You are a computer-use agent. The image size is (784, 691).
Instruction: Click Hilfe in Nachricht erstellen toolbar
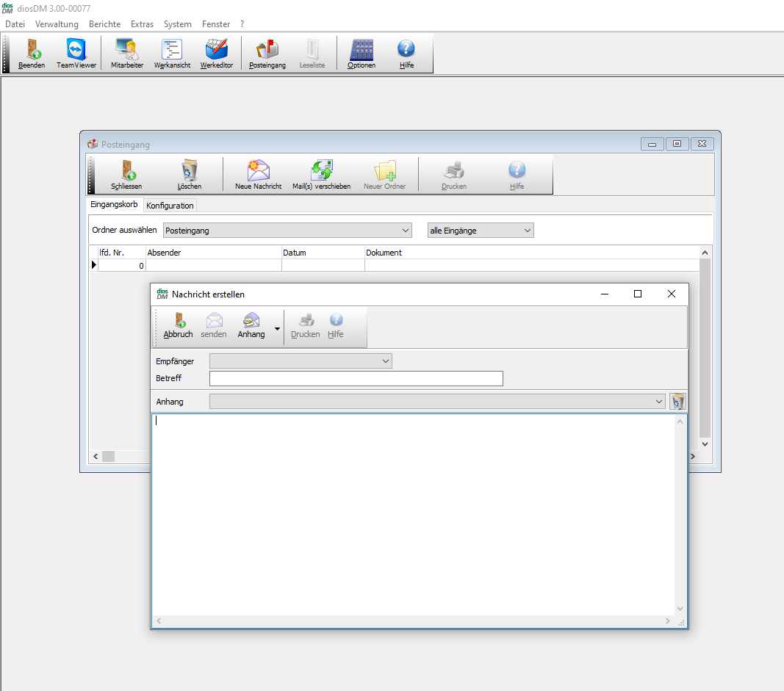pos(336,326)
